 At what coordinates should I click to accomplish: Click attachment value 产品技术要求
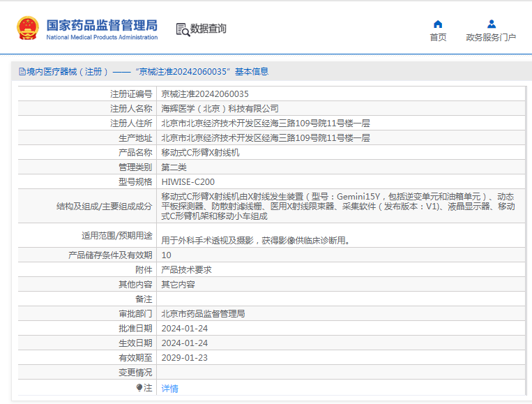click(x=186, y=270)
